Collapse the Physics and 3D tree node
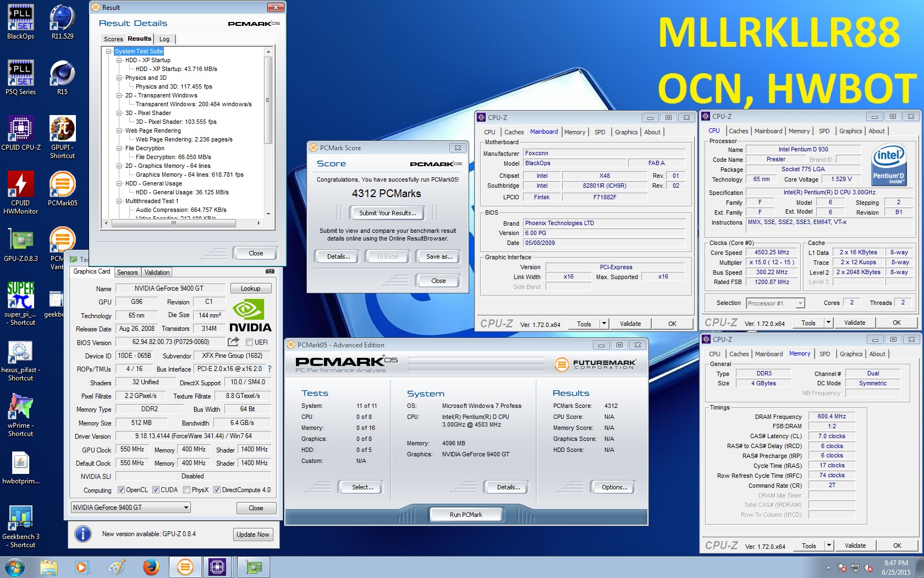 point(119,78)
